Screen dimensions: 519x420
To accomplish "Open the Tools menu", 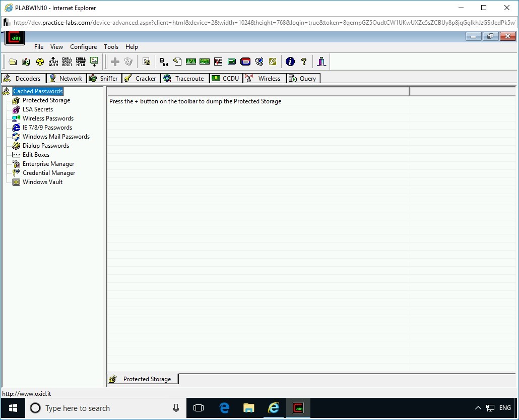I will coord(111,47).
